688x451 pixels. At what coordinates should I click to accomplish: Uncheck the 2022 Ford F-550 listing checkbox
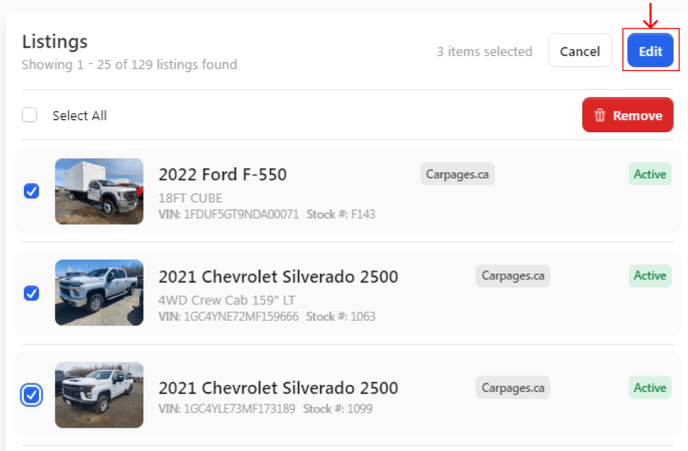coord(31,190)
